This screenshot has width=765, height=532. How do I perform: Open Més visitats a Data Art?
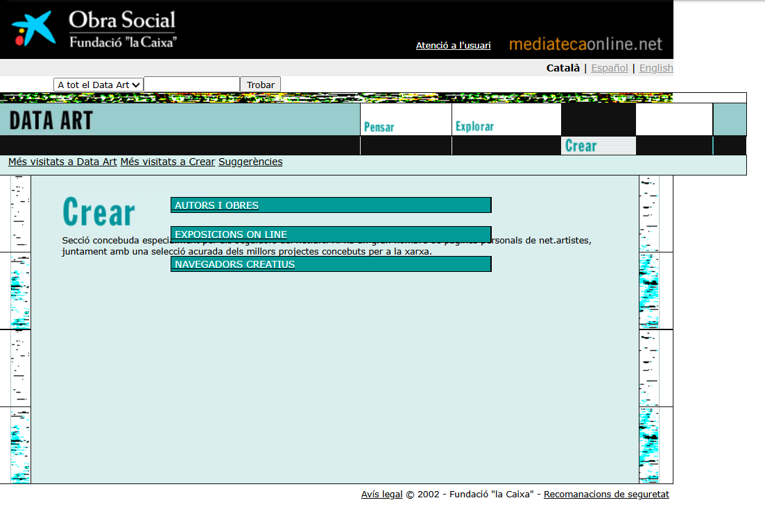pos(62,162)
